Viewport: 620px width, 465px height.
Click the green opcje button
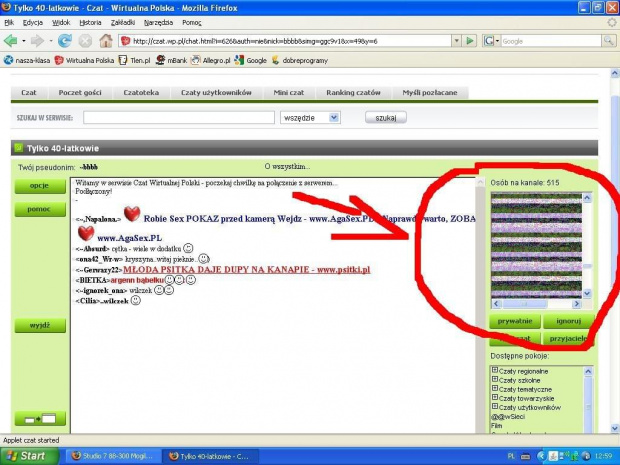coord(40,186)
